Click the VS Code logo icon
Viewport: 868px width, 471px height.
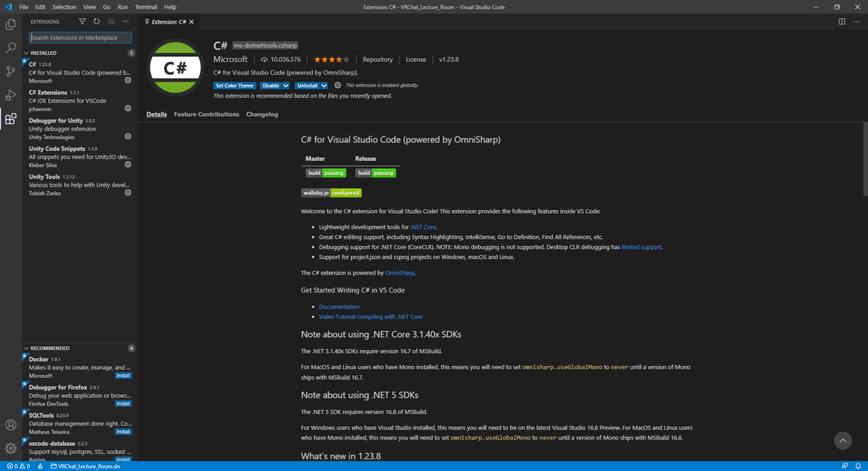7,7
